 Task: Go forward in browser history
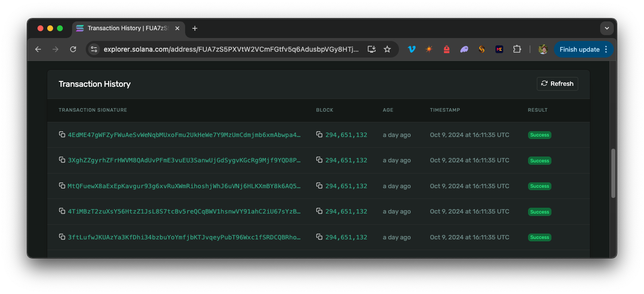(56, 49)
